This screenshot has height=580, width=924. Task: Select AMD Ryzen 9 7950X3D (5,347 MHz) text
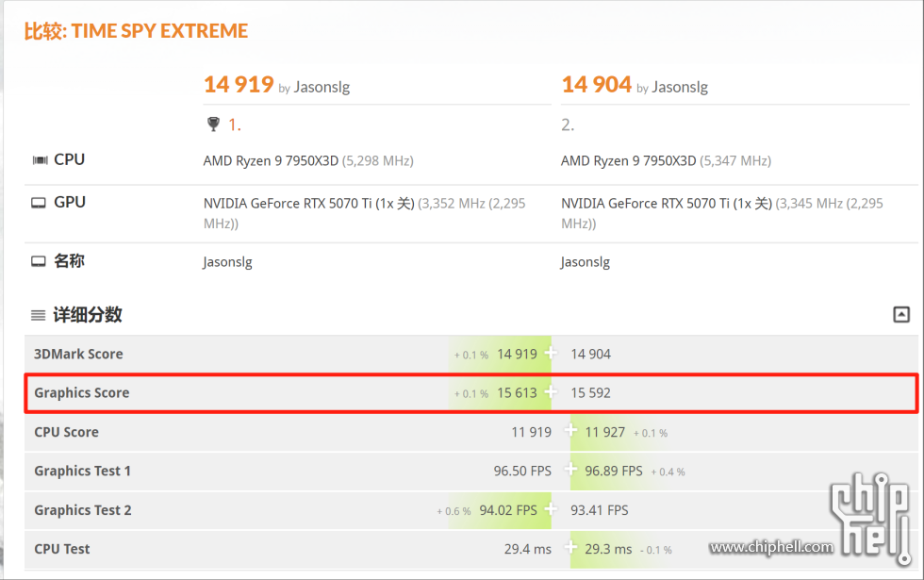click(x=666, y=161)
